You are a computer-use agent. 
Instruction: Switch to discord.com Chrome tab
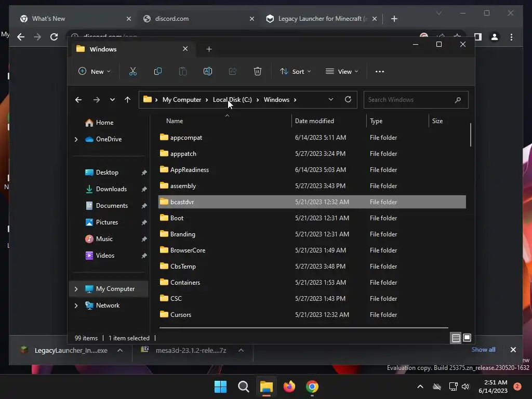tap(199, 19)
